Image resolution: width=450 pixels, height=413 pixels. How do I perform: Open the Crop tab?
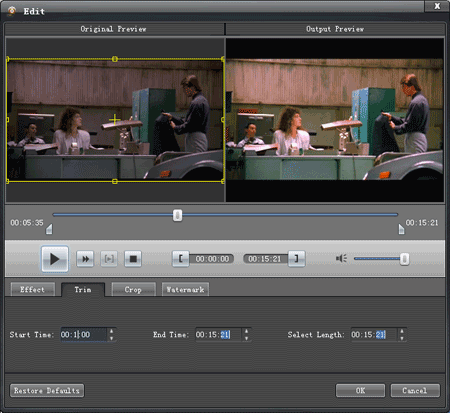[x=133, y=289]
